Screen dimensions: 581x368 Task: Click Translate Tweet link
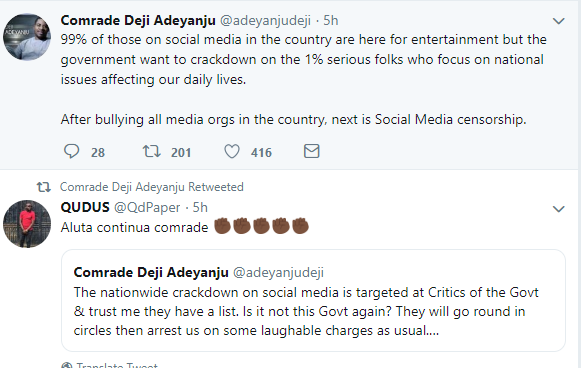[117, 365]
